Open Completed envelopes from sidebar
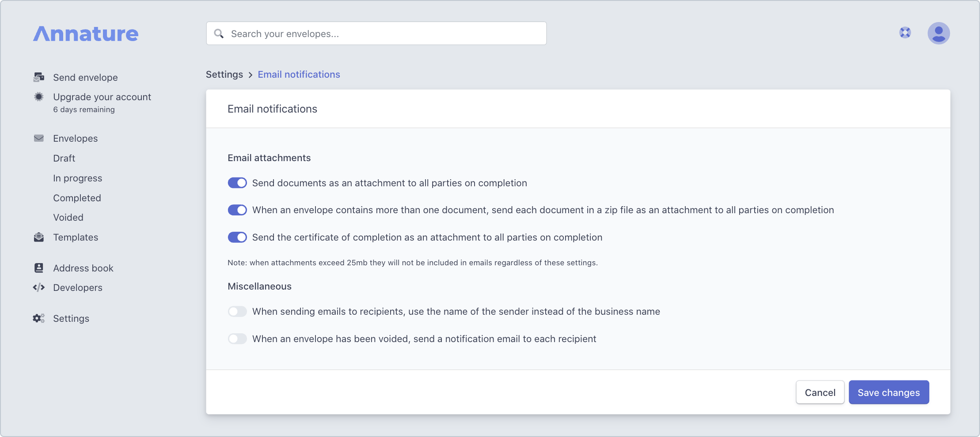The height and width of the screenshot is (437, 980). pos(77,198)
